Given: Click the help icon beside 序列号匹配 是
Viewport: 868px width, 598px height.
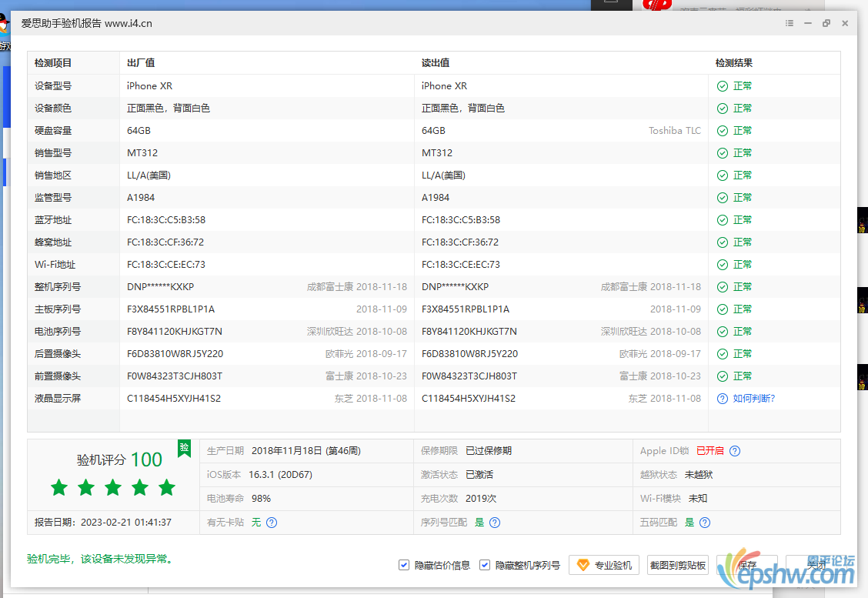Looking at the screenshot, I should coord(495,522).
